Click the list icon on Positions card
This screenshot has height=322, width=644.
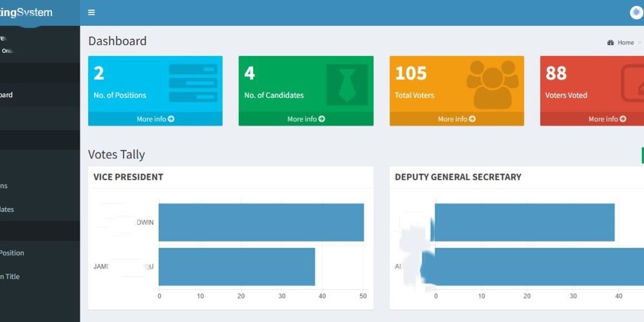pos(193,83)
